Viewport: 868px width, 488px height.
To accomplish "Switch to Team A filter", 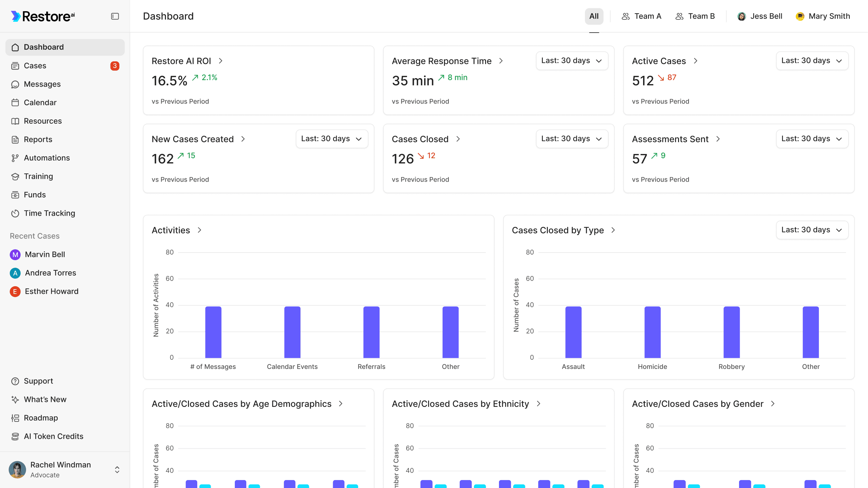I will pyautogui.click(x=641, y=16).
